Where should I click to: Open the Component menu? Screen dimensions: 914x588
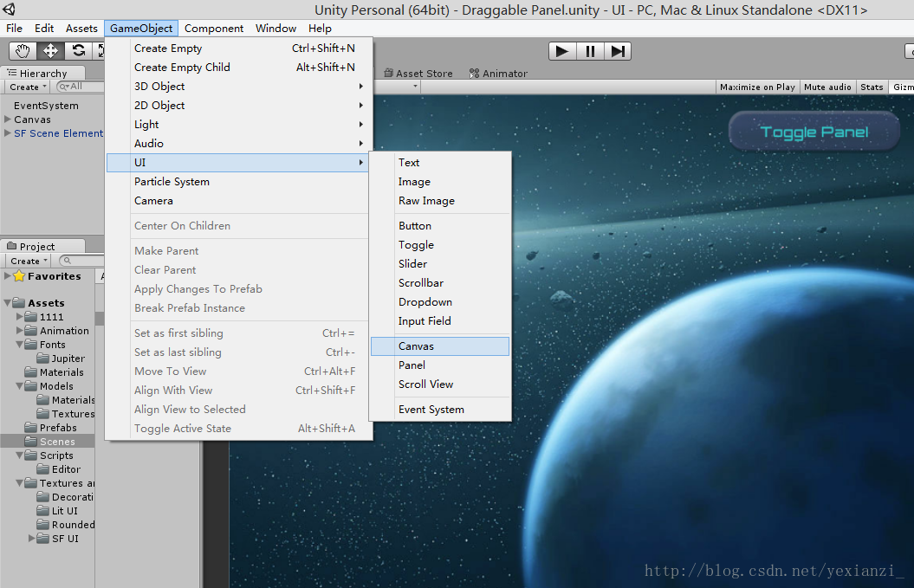tap(214, 28)
